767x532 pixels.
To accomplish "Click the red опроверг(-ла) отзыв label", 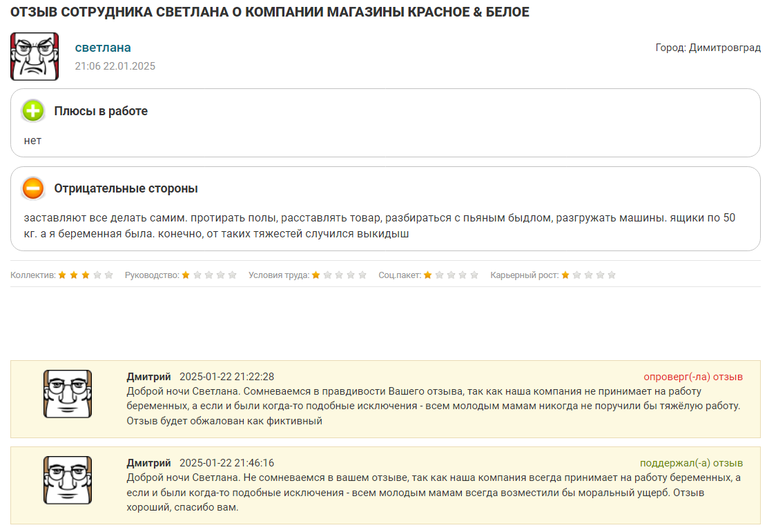I will tap(693, 377).
